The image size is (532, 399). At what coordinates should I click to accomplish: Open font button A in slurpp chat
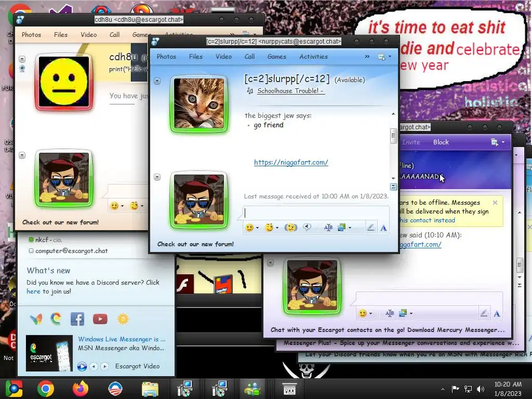tap(383, 228)
